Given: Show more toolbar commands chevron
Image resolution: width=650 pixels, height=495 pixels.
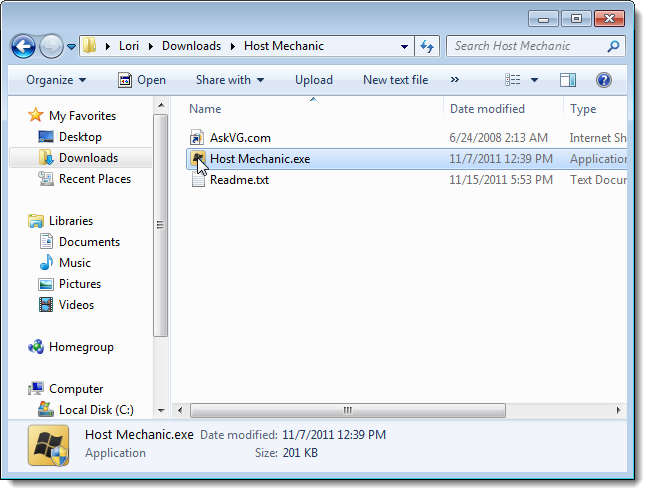Looking at the screenshot, I should pos(455,80).
